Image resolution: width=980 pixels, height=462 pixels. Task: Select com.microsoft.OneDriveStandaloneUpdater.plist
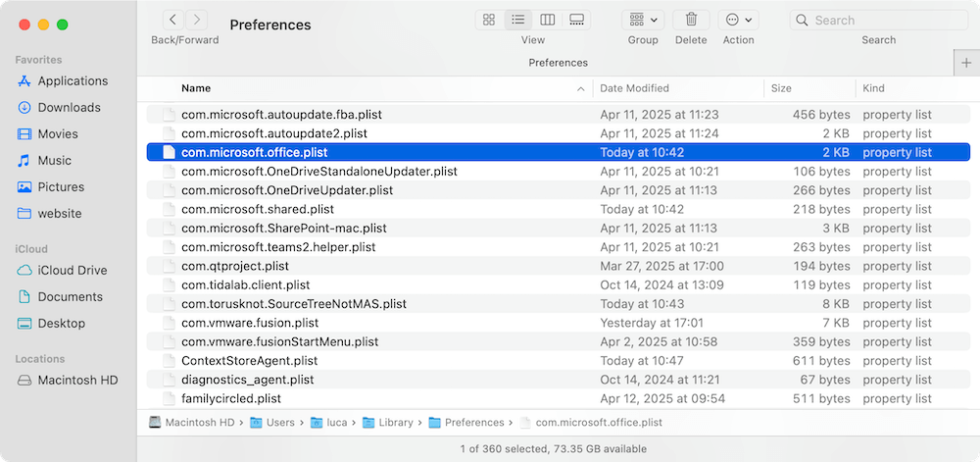coord(559,172)
